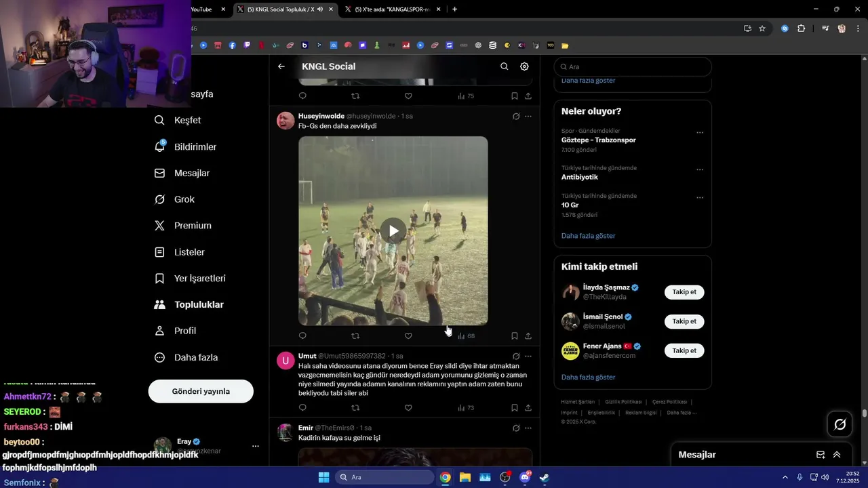Open Profil in the sidebar
868x488 pixels.
pyautogui.click(x=175, y=331)
